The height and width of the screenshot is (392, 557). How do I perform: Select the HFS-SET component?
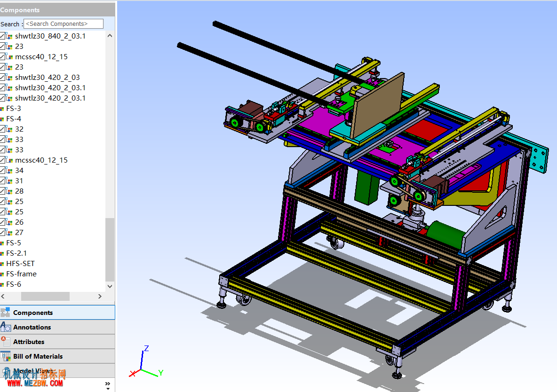[20, 264]
